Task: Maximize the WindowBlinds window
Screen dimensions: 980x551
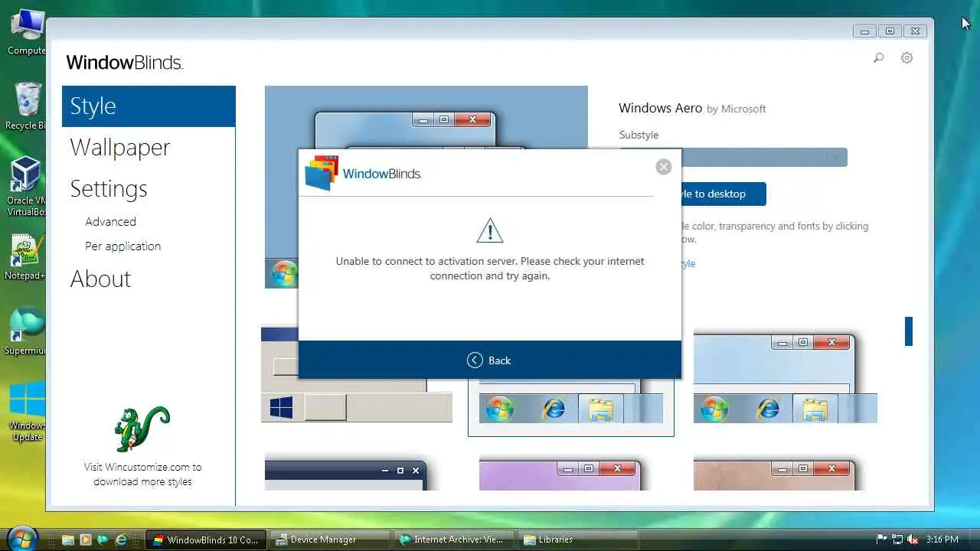Action: click(x=890, y=31)
